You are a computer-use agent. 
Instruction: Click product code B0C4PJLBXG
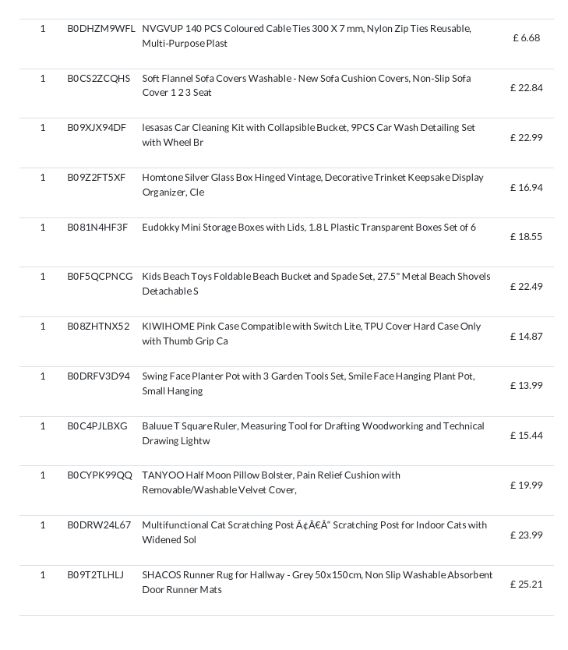(x=97, y=426)
